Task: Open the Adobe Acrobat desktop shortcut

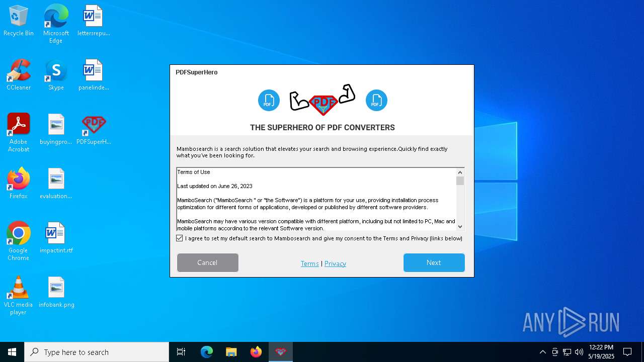Action: pos(19,133)
